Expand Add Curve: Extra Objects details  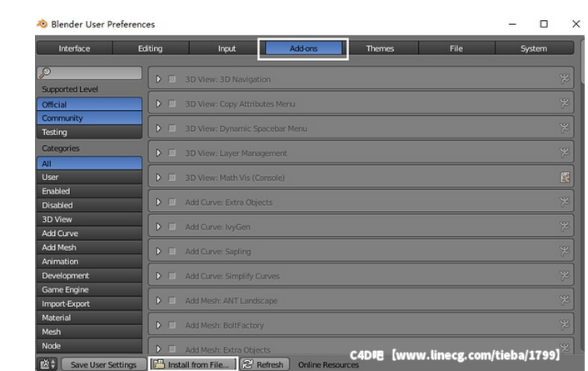158,202
